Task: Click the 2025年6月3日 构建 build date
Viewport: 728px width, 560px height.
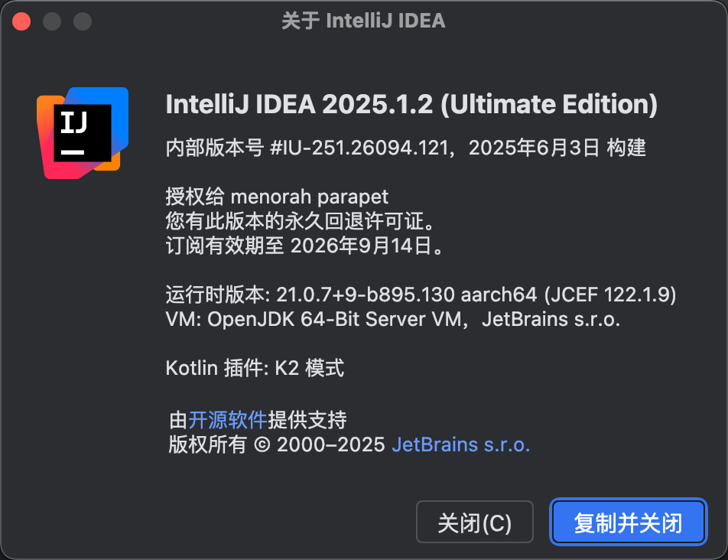Action: point(557,148)
